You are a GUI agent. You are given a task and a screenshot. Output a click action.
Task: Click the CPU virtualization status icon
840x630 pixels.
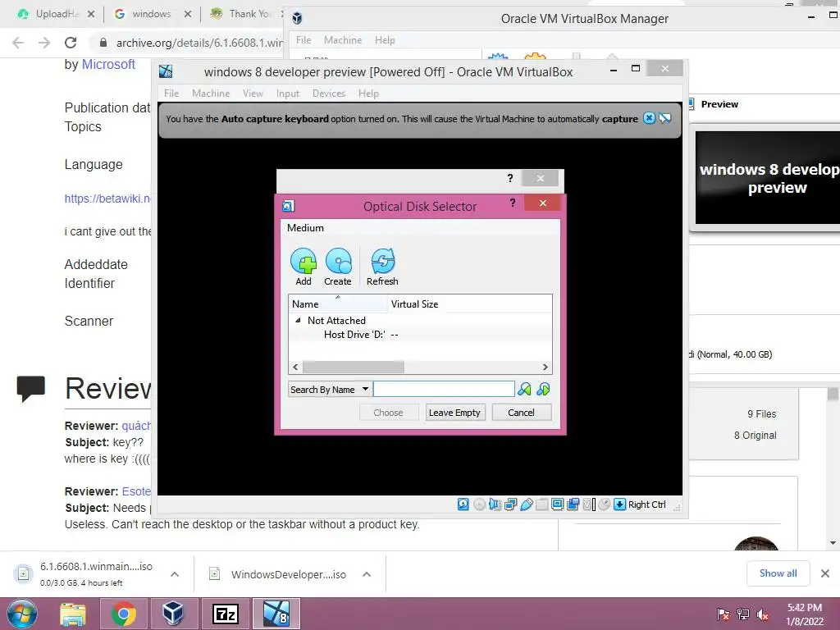[589, 504]
